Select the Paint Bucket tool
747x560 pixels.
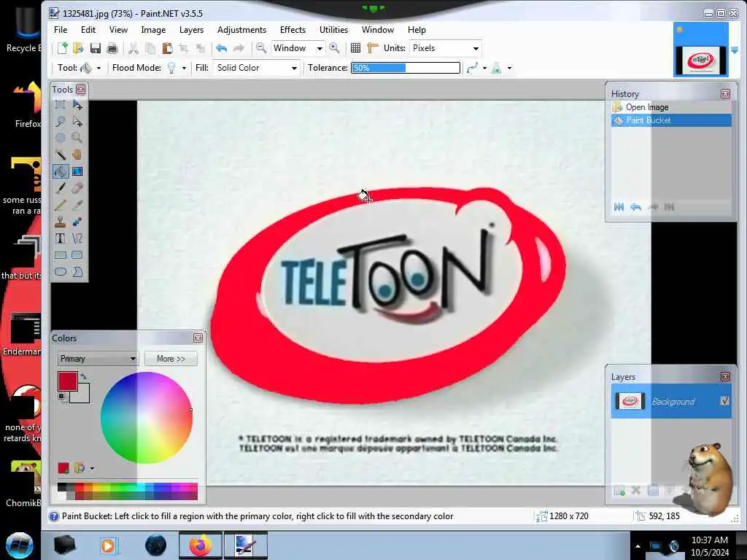pos(61,171)
